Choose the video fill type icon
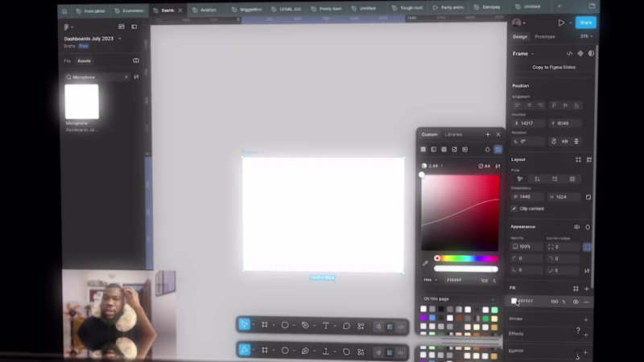Image resolution: width=644 pixels, height=362 pixels. coord(465,150)
